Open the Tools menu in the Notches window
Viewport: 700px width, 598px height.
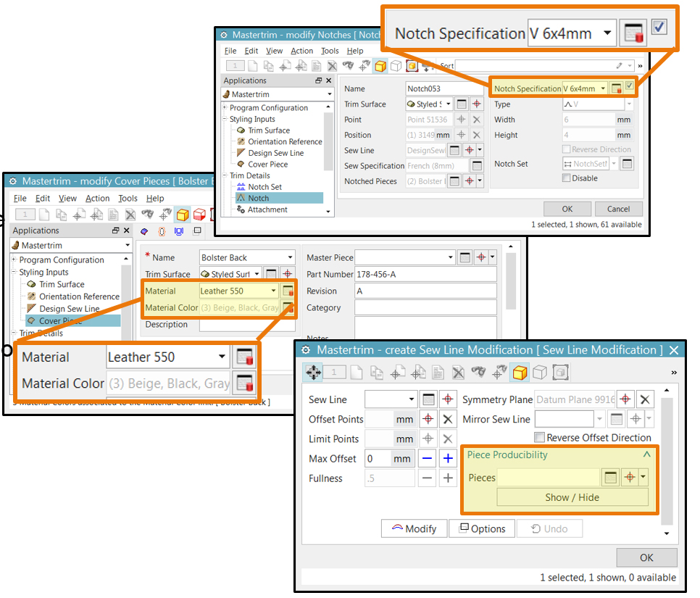pos(330,51)
